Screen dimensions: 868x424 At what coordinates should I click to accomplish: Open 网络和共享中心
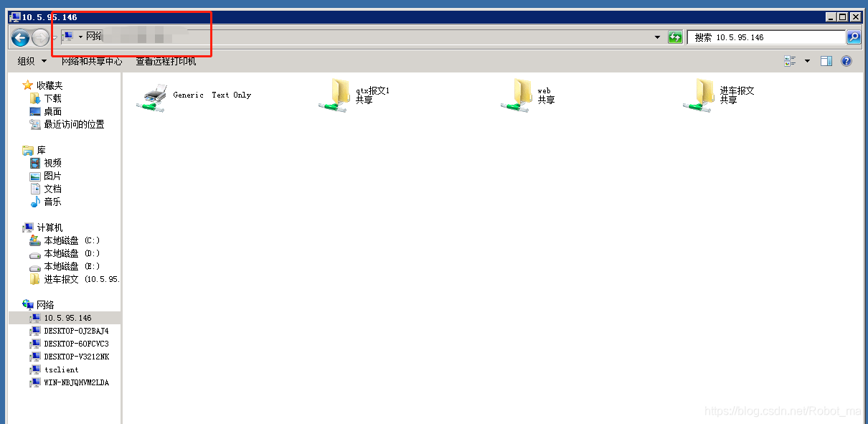92,62
